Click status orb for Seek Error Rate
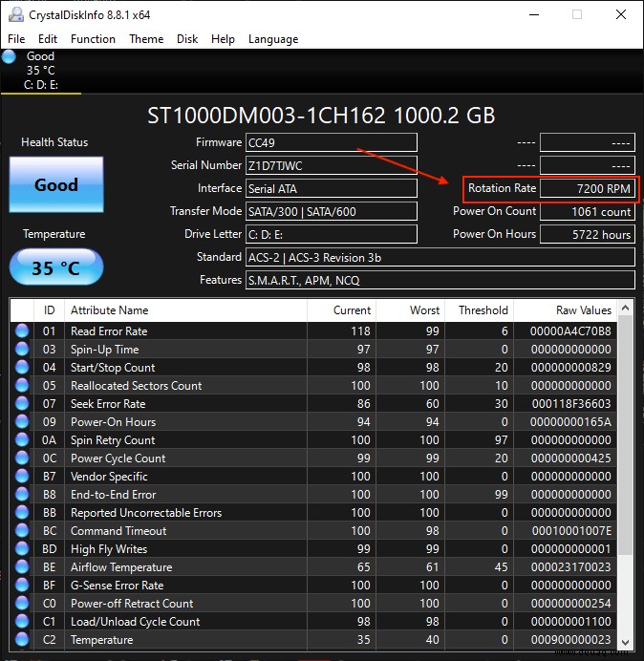The image size is (644, 661). coord(22,403)
